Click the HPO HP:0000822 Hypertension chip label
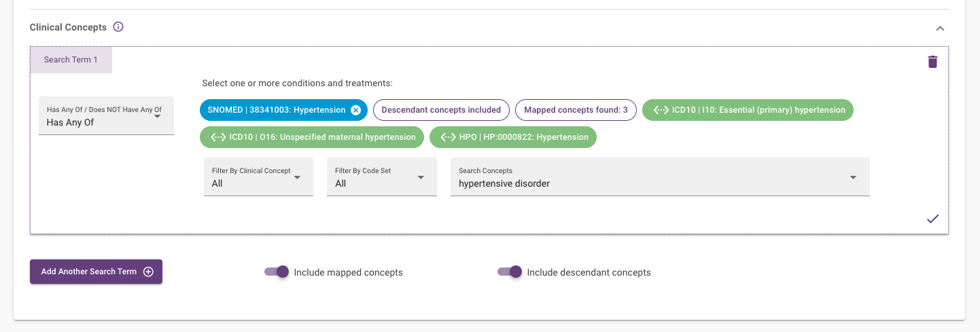980x332 pixels. 521,137
